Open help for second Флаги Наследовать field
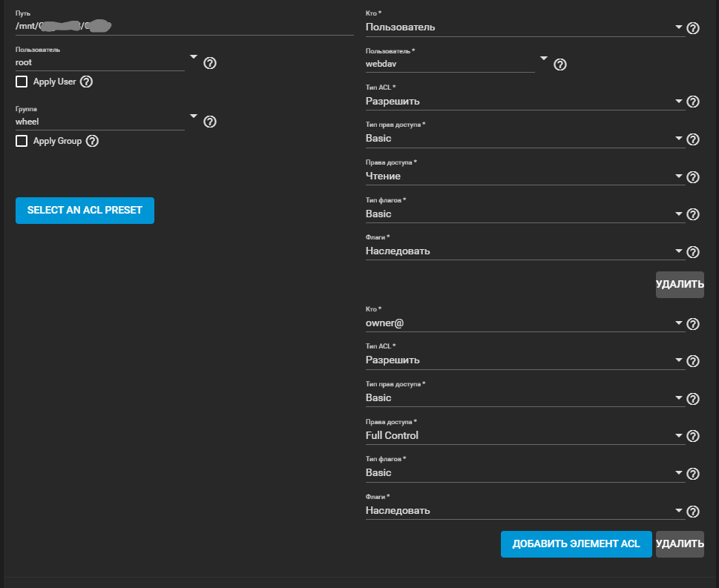 (x=693, y=511)
